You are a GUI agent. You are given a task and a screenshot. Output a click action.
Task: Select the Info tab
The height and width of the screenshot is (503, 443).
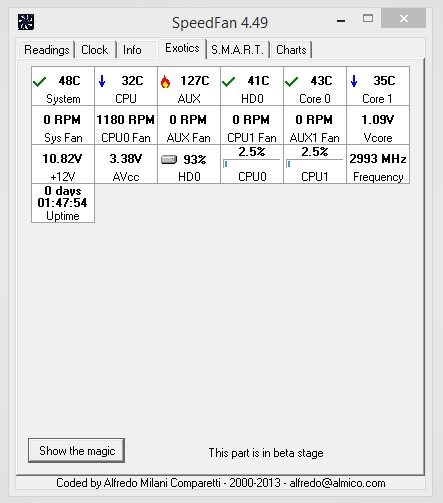[x=132, y=50]
